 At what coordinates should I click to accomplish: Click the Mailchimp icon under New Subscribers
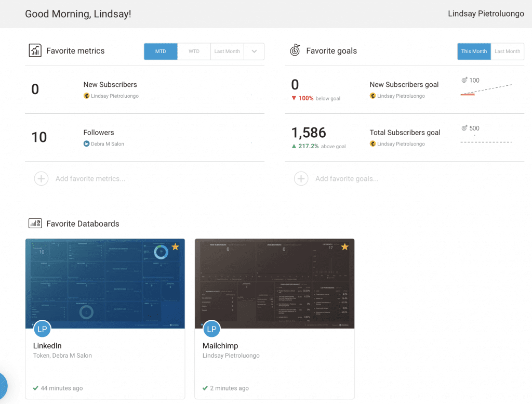(x=86, y=96)
